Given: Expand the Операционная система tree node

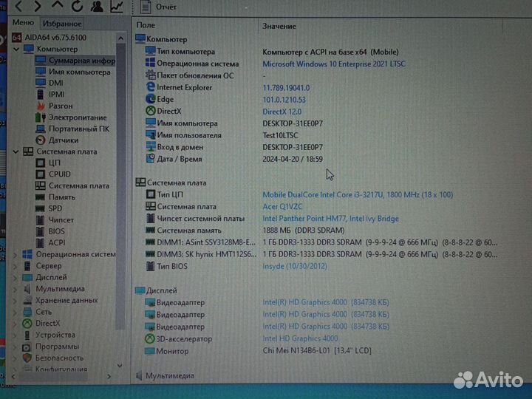Looking at the screenshot, I should tap(16, 254).
